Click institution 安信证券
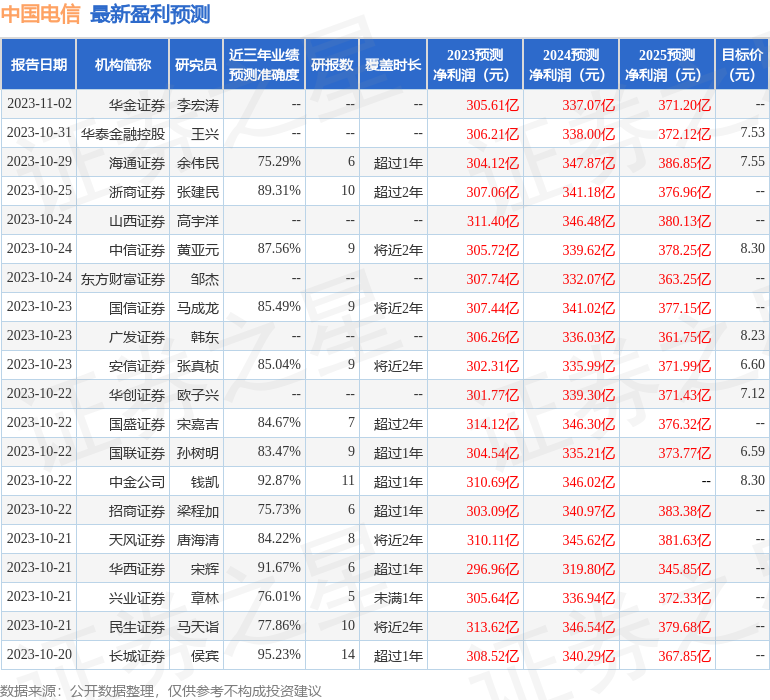Image resolution: width=770 pixels, height=700 pixels. 137,366
